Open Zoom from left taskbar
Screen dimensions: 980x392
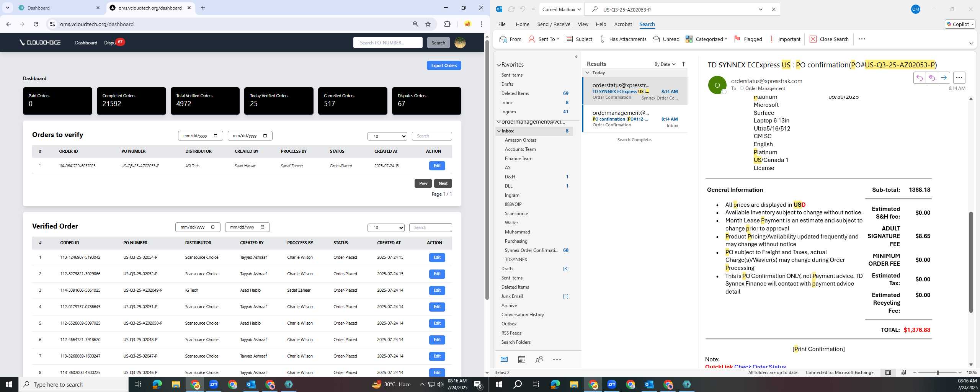tap(213, 384)
